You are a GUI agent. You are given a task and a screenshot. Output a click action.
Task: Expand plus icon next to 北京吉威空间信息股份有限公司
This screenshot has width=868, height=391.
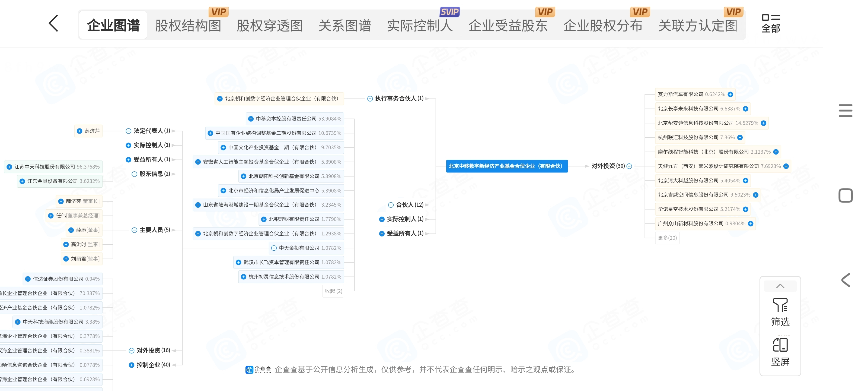[756, 195]
